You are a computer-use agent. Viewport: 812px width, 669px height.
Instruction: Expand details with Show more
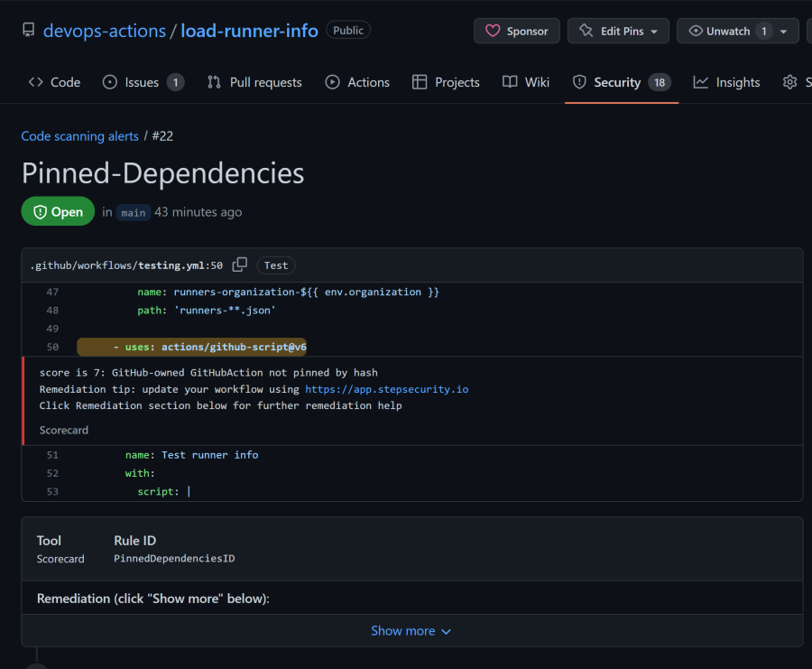[411, 631]
